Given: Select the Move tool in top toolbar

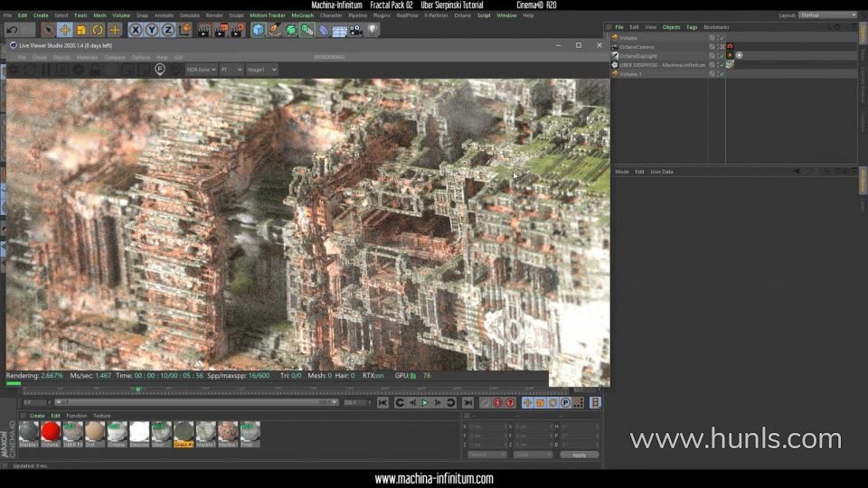Looking at the screenshot, I should point(65,30).
